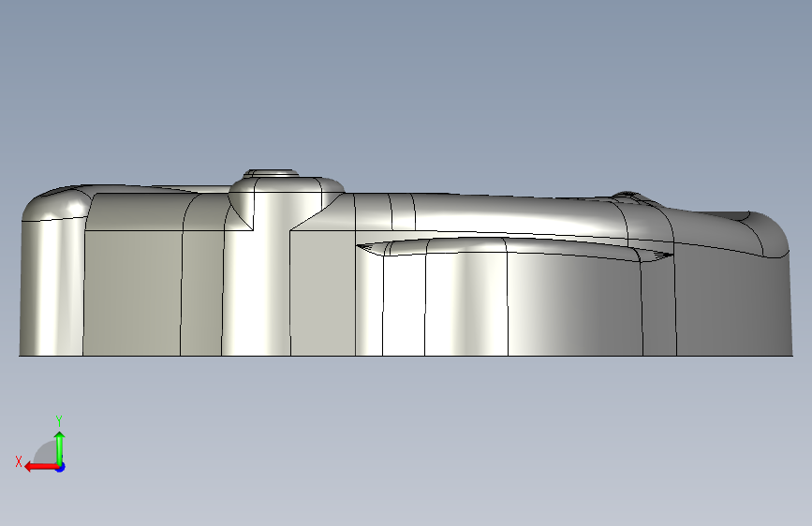Click the green Y label above triad
The width and height of the screenshot is (812, 526).
(59, 421)
